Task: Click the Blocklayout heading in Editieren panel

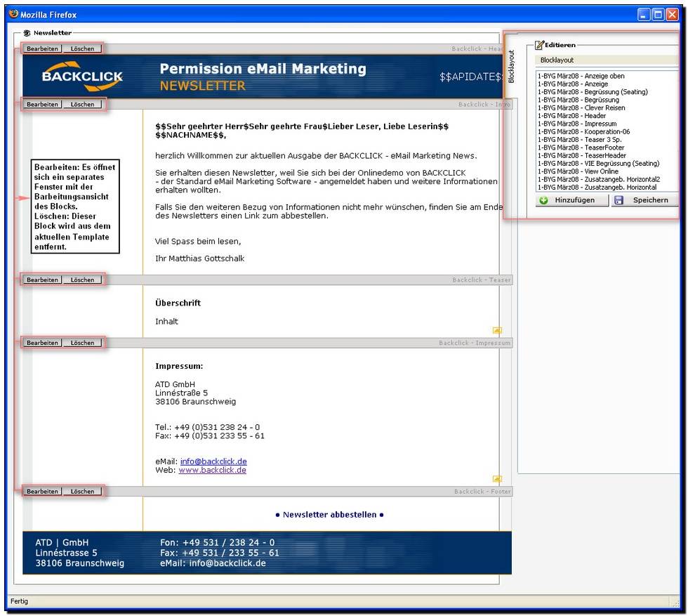Action: click(x=557, y=60)
